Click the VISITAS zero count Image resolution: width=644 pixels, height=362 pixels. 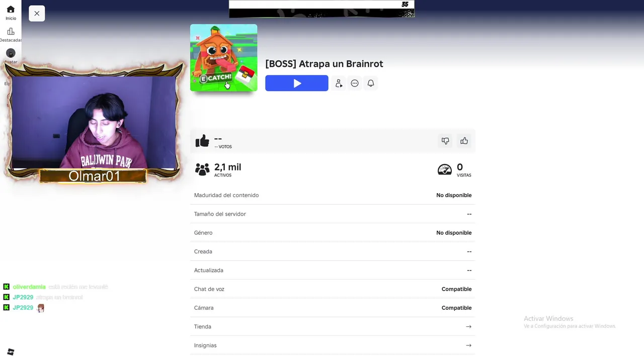click(460, 167)
